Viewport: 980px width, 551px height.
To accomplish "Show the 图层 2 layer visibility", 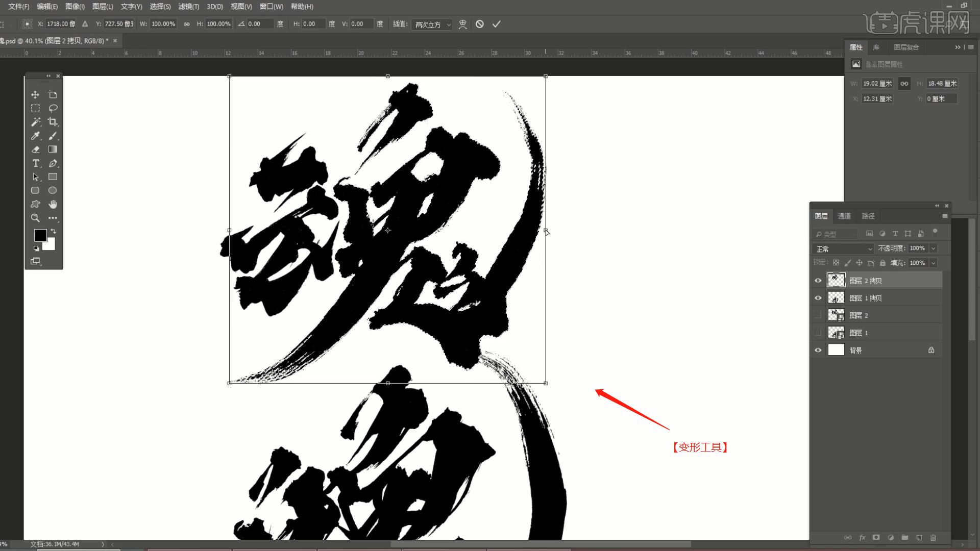I will tap(818, 315).
